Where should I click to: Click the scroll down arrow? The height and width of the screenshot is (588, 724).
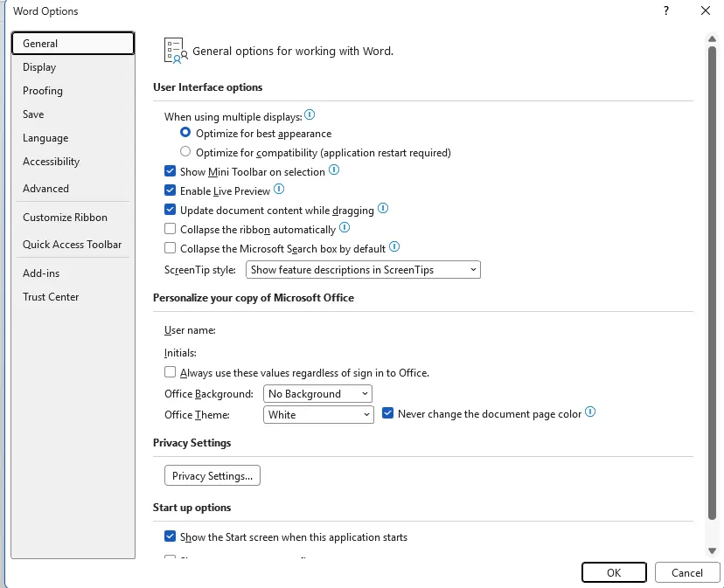[x=712, y=550]
